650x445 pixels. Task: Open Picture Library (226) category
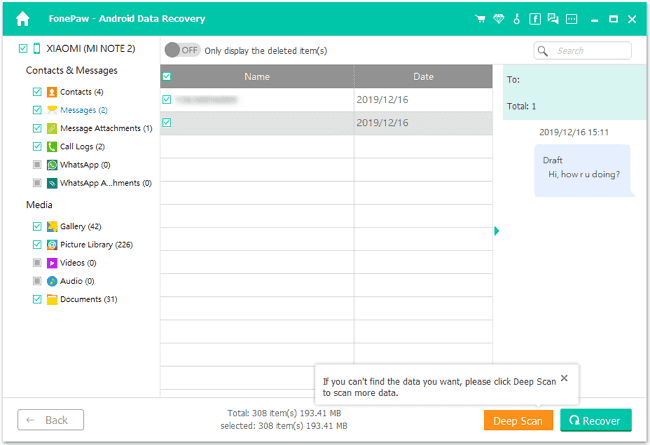click(96, 245)
